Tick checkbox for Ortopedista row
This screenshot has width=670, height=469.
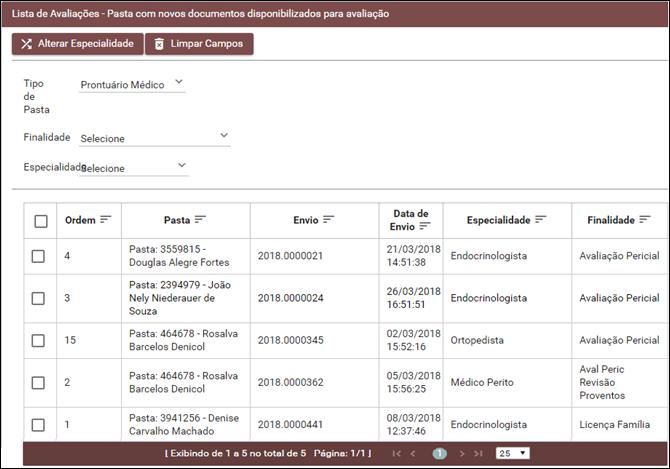tap(38, 341)
